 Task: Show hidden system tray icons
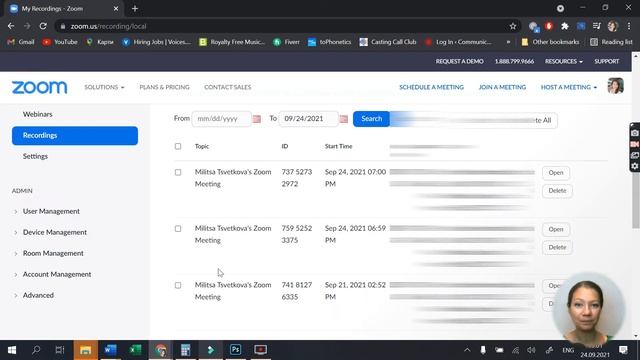coord(467,350)
